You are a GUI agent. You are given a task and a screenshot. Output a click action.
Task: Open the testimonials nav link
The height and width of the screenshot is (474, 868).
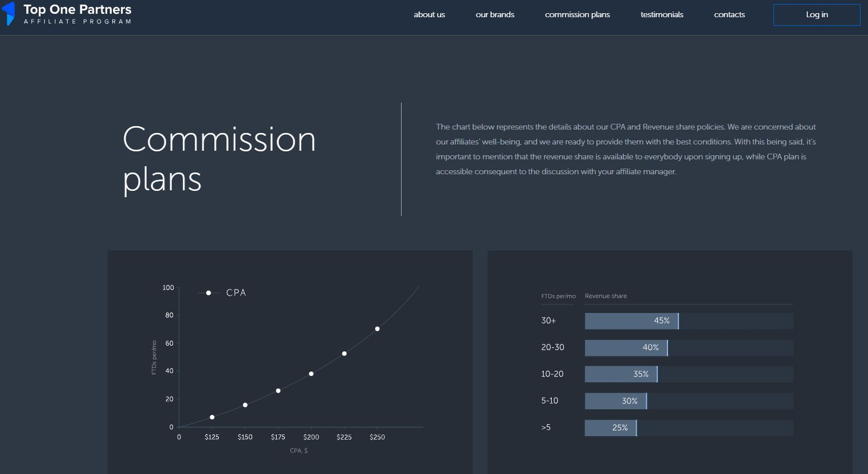662,15
